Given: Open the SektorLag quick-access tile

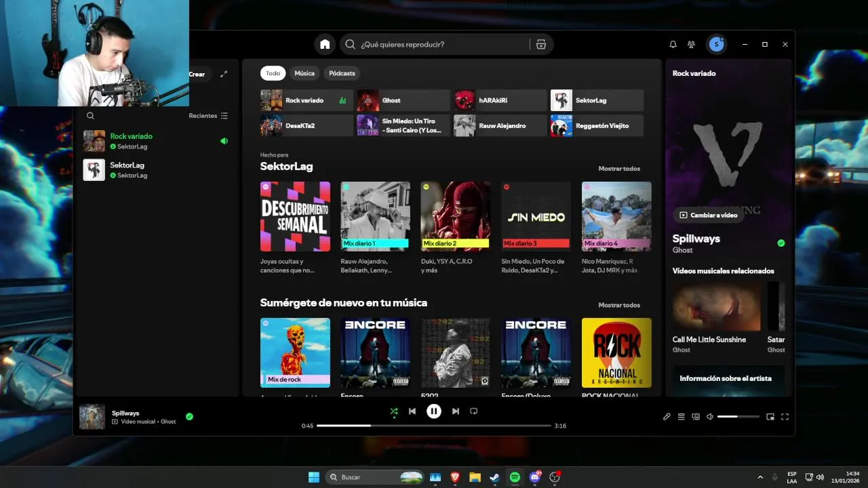Looking at the screenshot, I should (597, 100).
